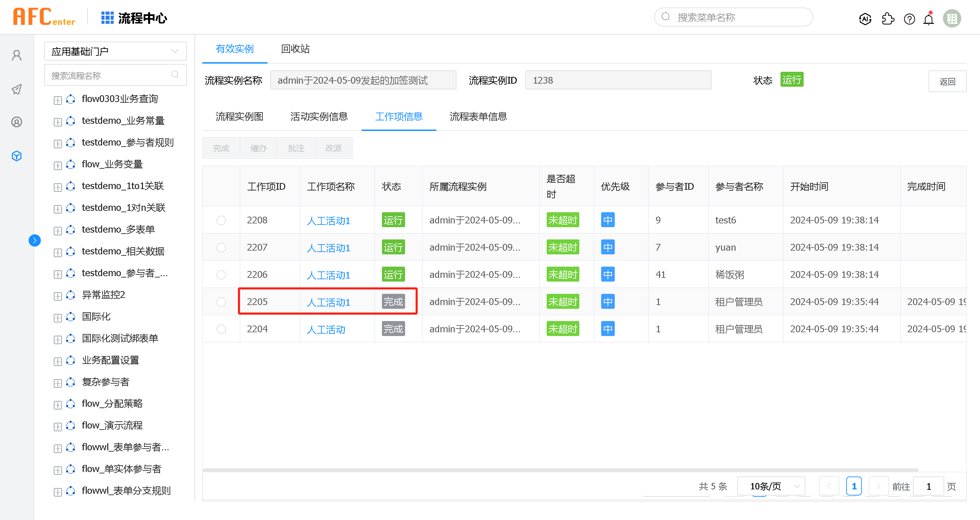Screen dimensions: 980x520
Task: Open the 10条/页 page size dropdown
Action: [x=771, y=486]
